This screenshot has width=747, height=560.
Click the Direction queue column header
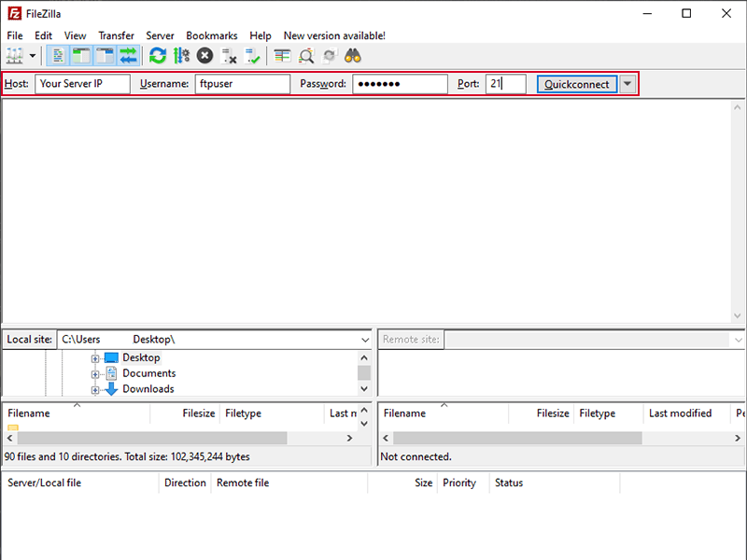[185, 483]
